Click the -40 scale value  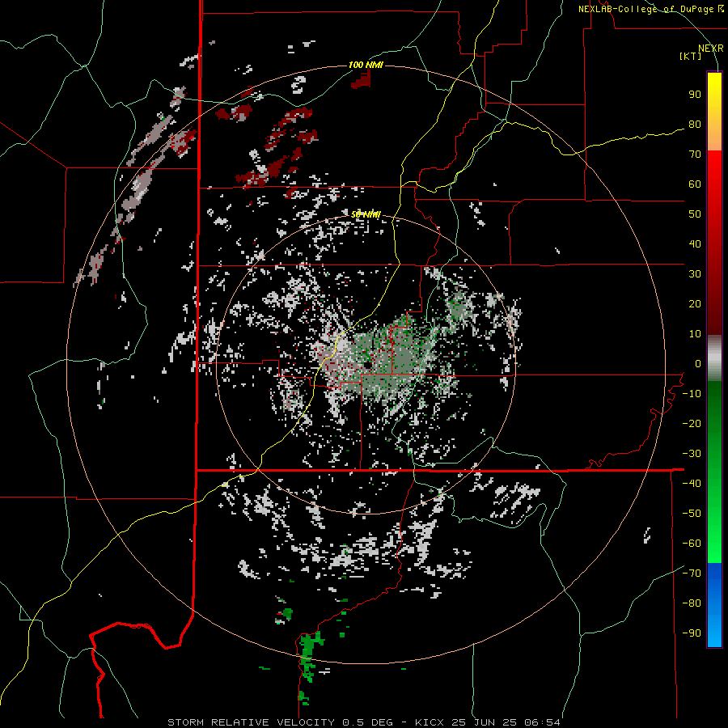click(692, 484)
